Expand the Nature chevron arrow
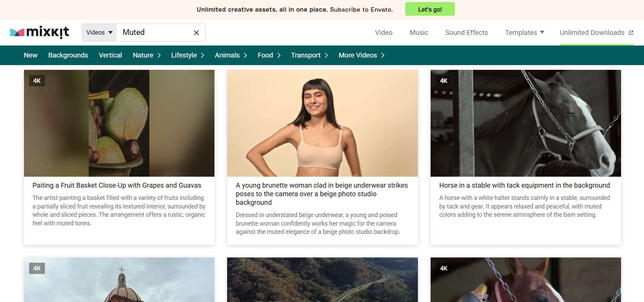 pos(159,55)
